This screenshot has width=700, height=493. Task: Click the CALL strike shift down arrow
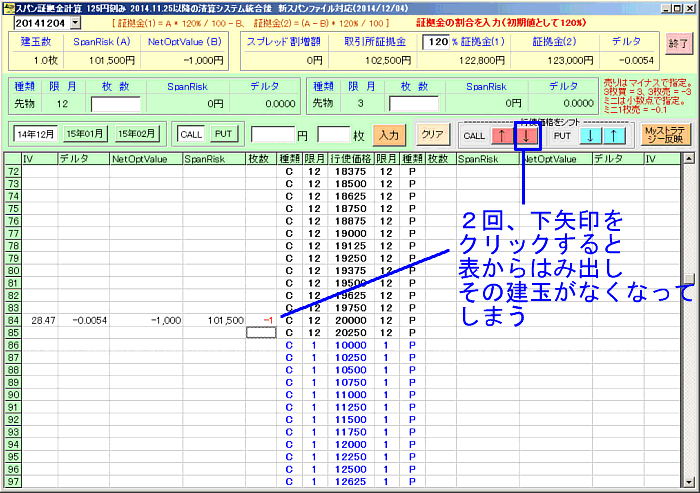click(x=526, y=136)
